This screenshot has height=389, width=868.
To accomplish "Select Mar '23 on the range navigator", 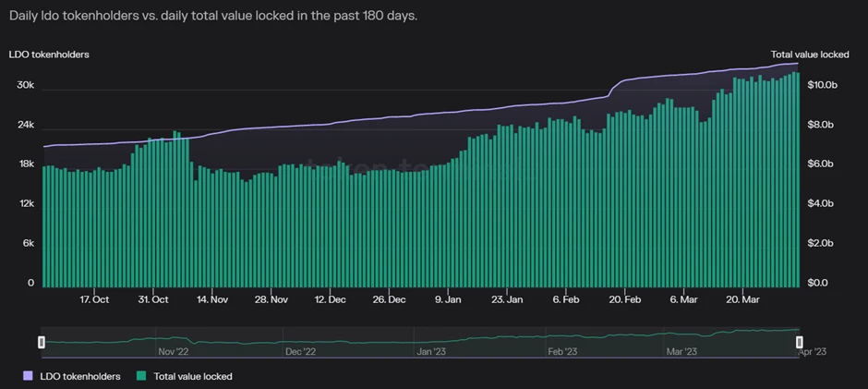I will coord(681,352).
